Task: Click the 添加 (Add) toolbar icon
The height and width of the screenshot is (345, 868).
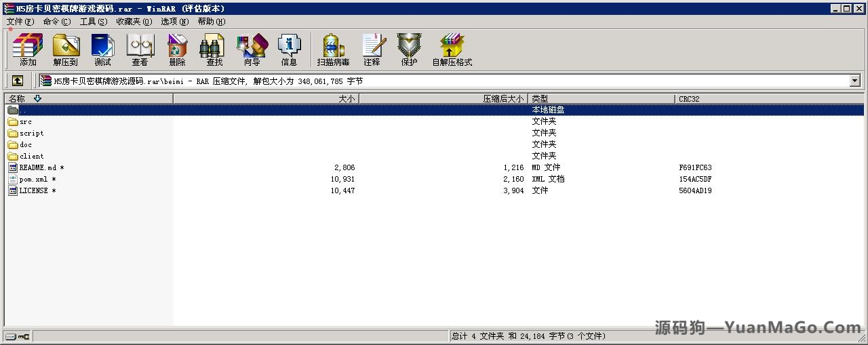Action: tap(28, 50)
